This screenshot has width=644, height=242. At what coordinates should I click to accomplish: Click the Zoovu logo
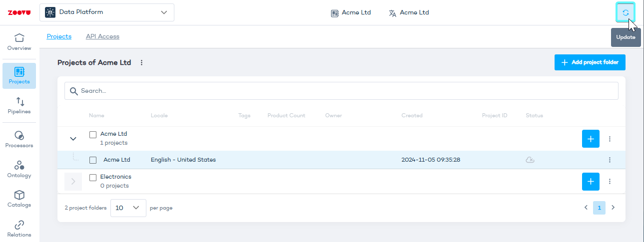click(19, 12)
